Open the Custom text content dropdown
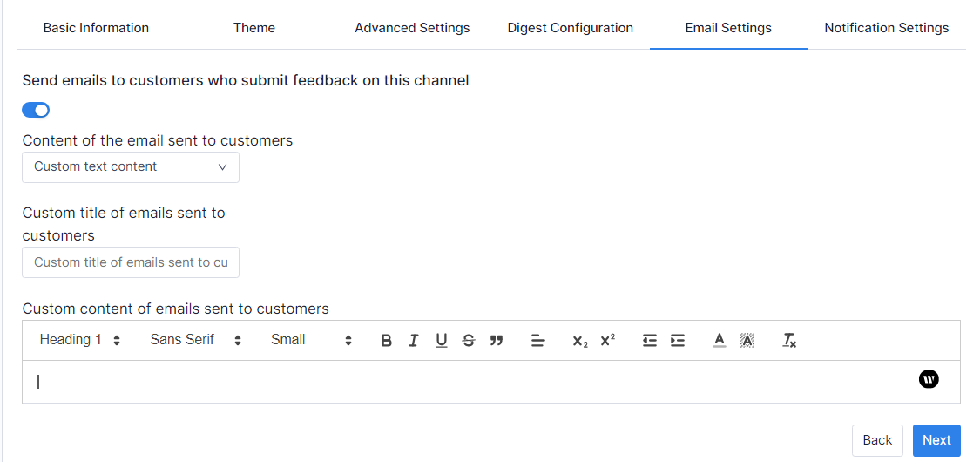 pyautogui.click(x=131, y=166)
